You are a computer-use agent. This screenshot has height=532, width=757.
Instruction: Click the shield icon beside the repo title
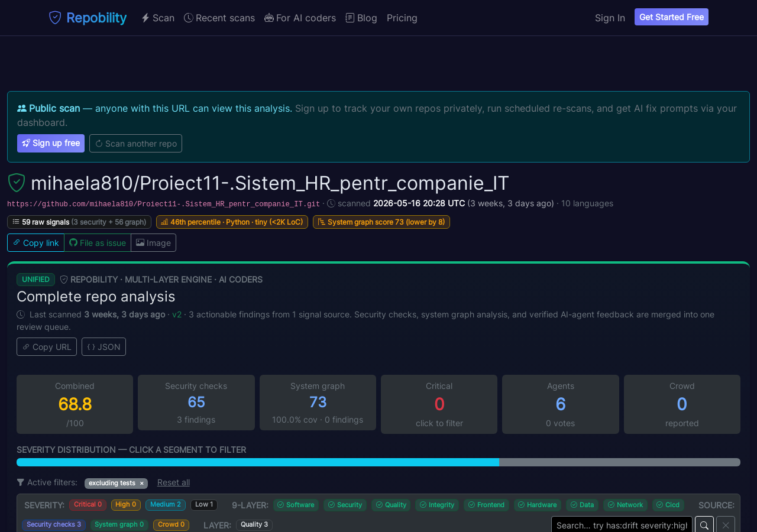pyautogui.click(x=17, y=183)
